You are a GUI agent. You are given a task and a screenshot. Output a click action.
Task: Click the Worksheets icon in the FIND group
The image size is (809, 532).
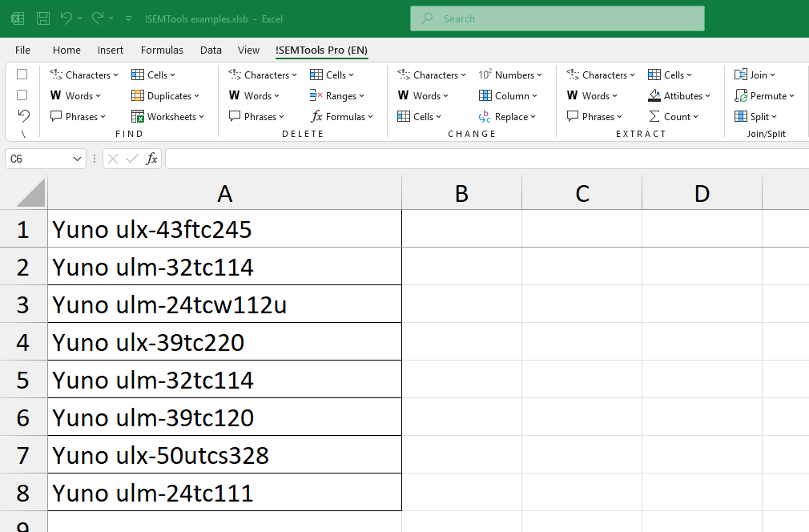168,116
